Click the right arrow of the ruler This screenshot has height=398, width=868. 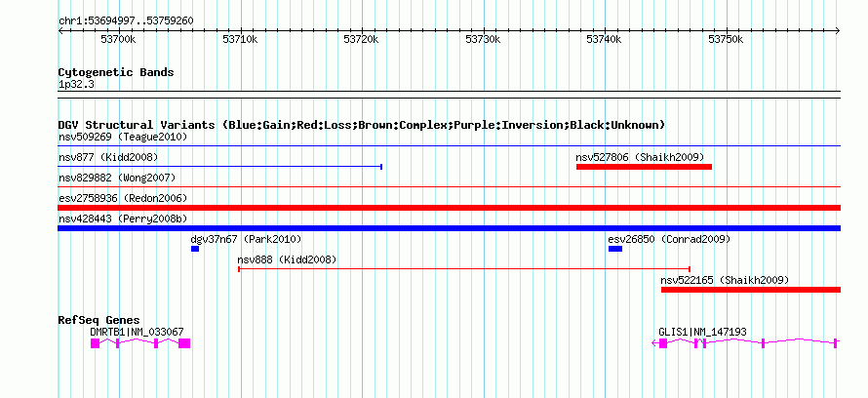point(838,31)
